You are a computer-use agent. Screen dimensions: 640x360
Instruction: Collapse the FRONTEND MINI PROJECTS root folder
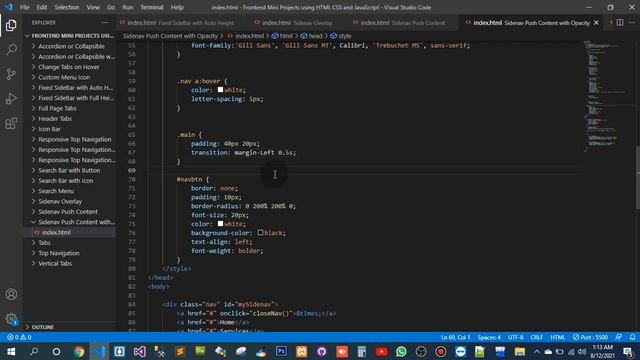[69, 36]
